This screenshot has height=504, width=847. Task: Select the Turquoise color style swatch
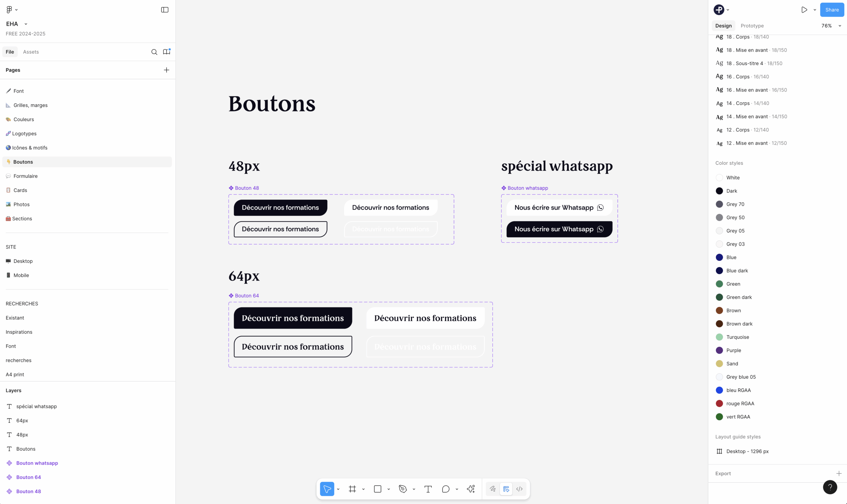pos(719,337)
